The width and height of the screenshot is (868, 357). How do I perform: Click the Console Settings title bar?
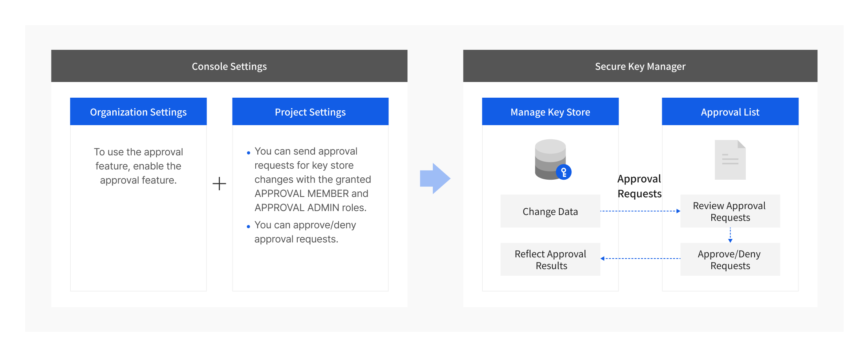229,66
